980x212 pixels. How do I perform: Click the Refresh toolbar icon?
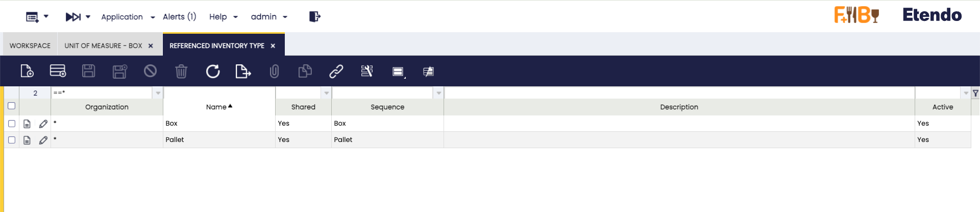[213, 71]
